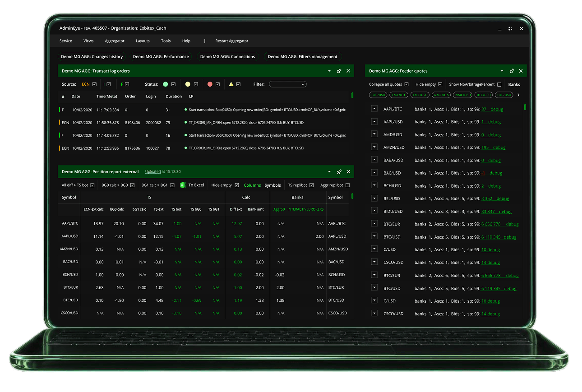Click the Transact log orders scrollbar

coord(352,95)
